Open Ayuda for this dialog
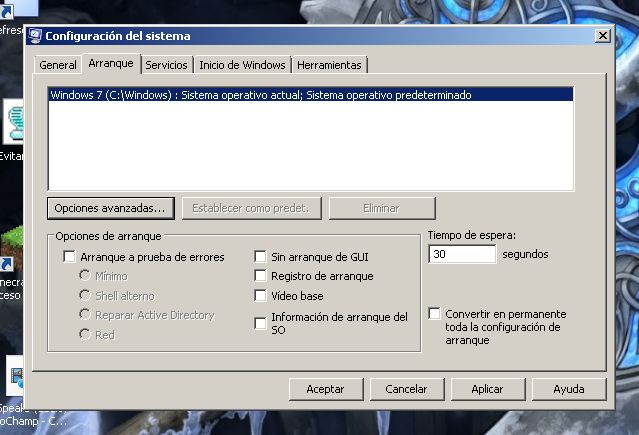This screenshot has width=639, height=435. click(568, 389)
